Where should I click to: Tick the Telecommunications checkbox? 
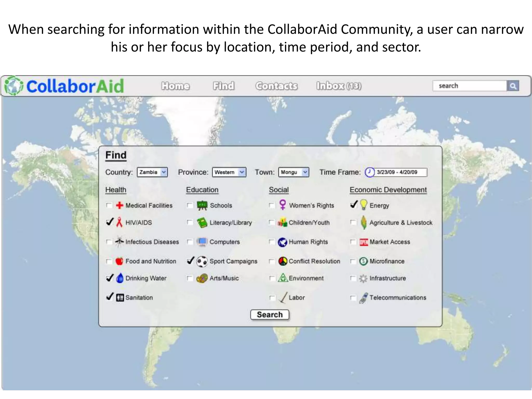pyautogui.click(x=353, y=298)
